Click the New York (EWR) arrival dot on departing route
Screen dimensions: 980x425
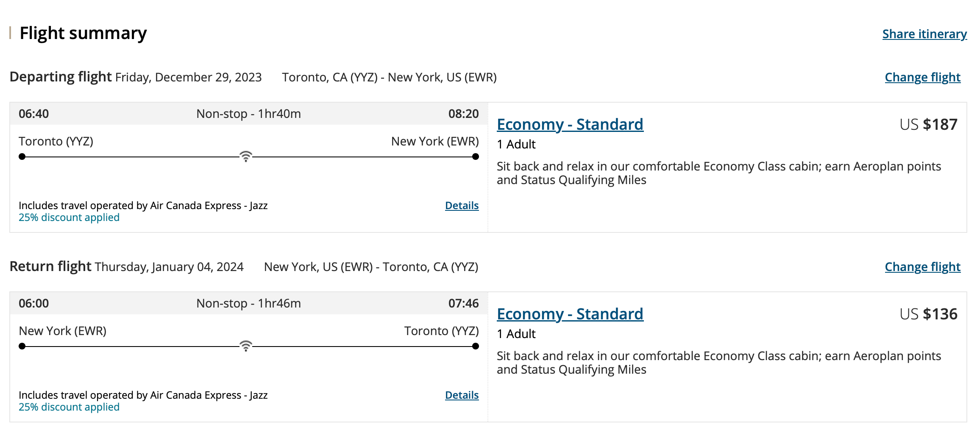tap(476, 157)
